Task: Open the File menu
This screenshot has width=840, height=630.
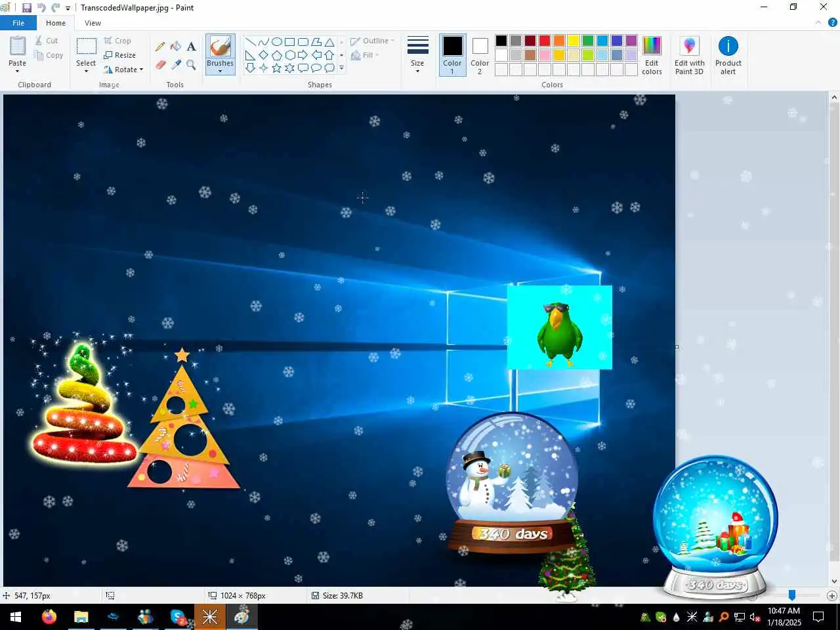Action: (18, 23)
